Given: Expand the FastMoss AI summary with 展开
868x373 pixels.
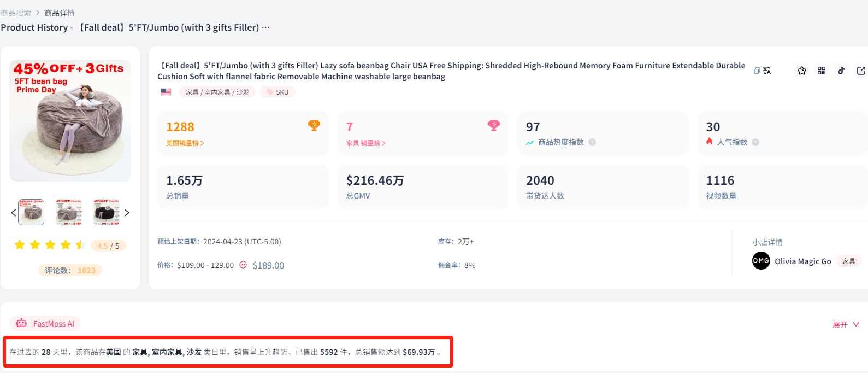Looking at the screenshot, I should [845, 324].
